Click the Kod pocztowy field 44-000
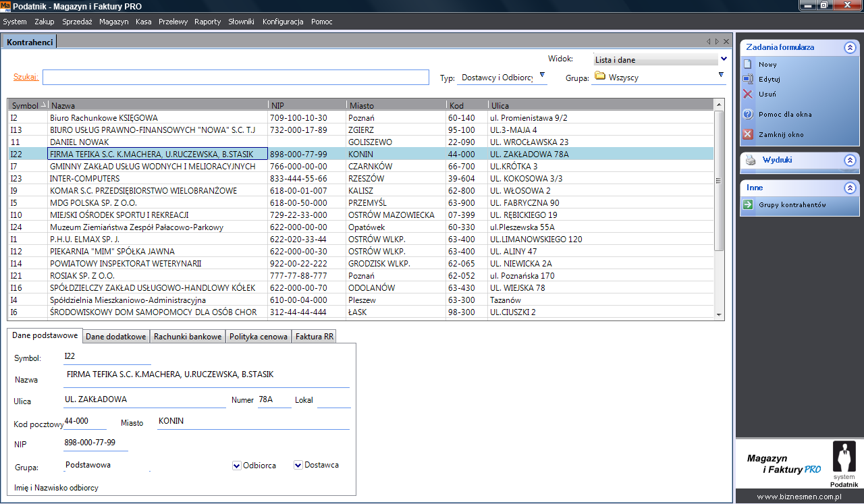864x504 pixels. point(85,422)
